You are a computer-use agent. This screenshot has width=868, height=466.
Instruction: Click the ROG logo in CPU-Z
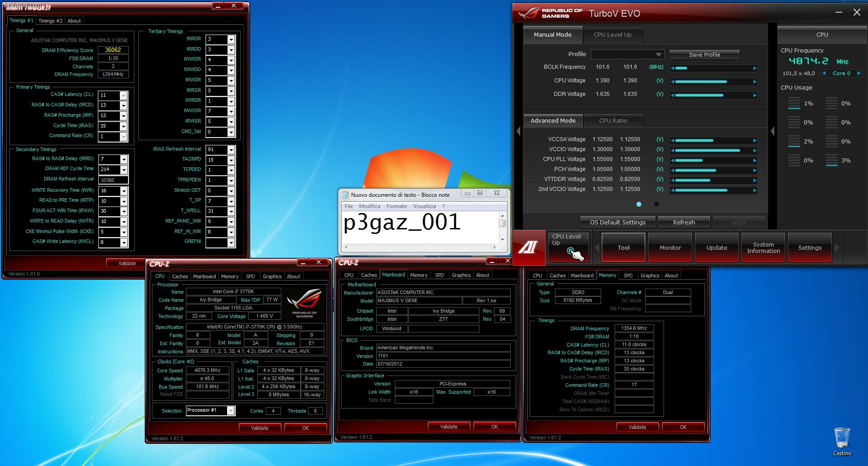click(304, 303)
